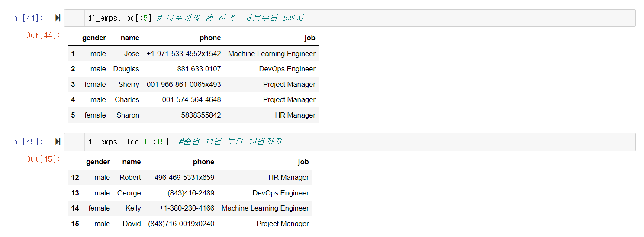Click phone number +1-971-533-4552x1542
The image size is (644, 237).
184,54
